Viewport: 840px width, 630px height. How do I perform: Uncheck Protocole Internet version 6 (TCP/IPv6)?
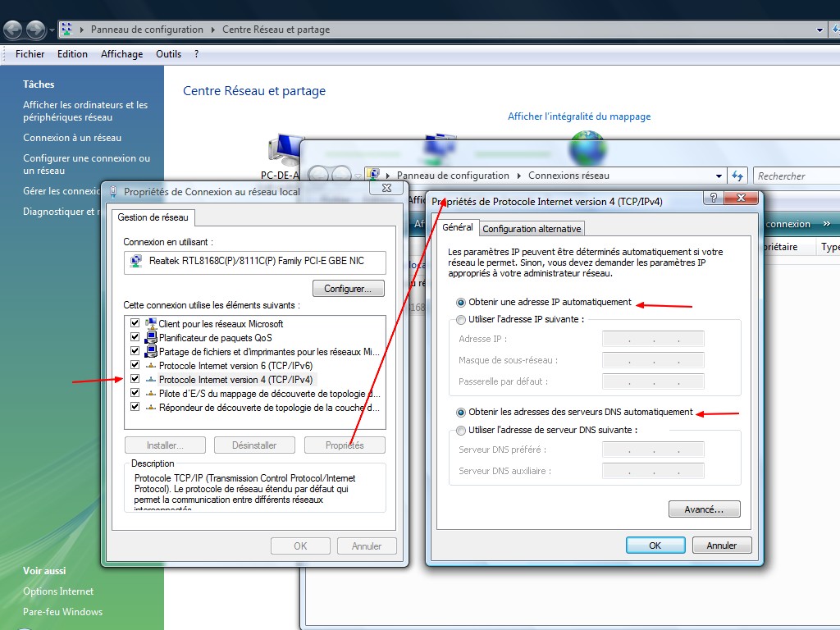coord(135,366)
